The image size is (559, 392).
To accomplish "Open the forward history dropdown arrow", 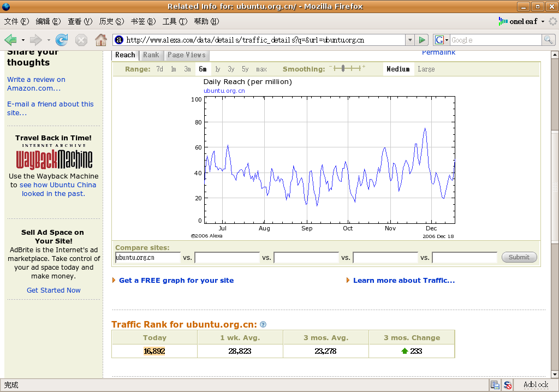I will pyautogui.click(x=49, y=40).
